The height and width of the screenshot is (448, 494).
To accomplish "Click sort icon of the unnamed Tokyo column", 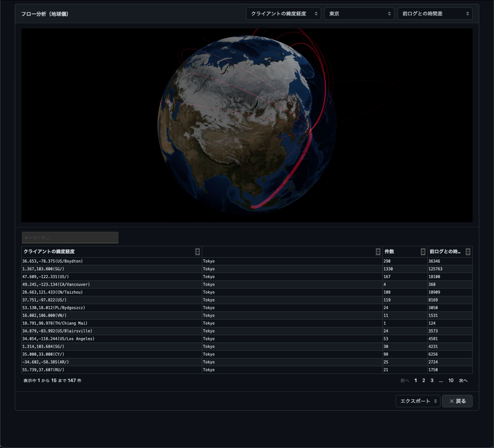I will tap(378, 251).
